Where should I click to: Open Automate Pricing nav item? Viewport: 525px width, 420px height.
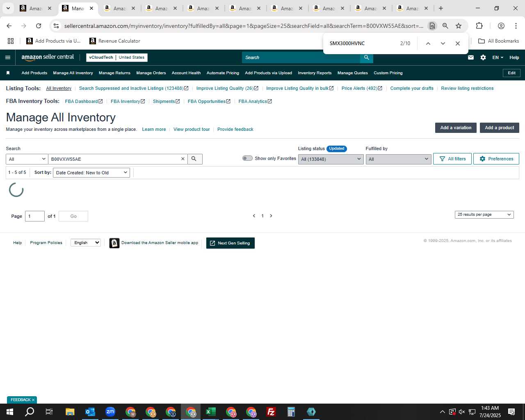tap(223, 73)
